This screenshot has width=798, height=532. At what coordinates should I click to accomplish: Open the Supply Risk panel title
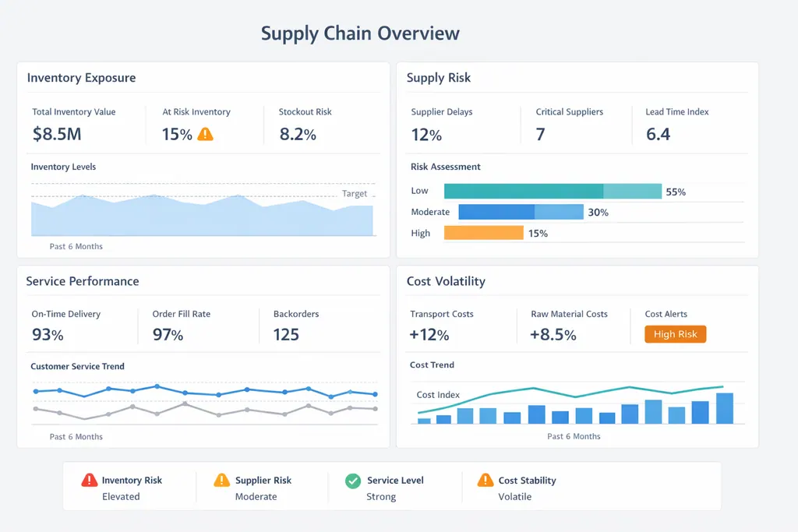pyautogui.click(x=439, y=78)
